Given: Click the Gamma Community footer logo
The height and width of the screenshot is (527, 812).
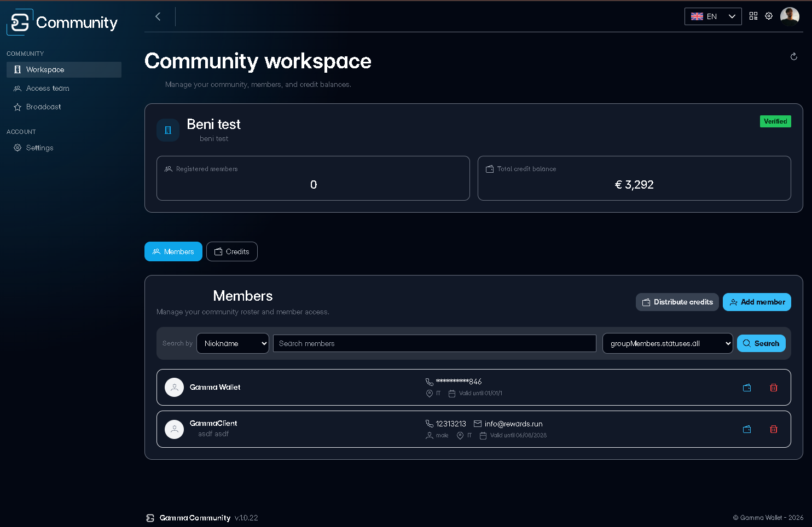Looking at the screenshot, I should point(150,518).
